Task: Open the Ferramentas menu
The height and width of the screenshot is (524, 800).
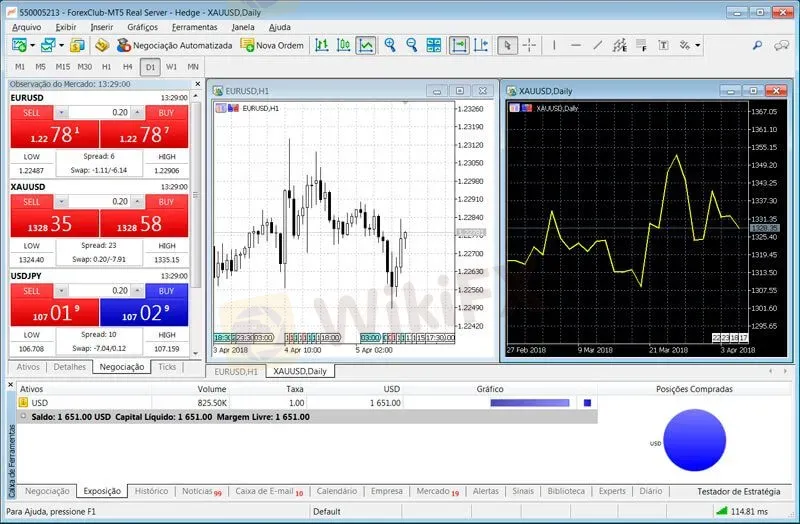Action: pyautogui.click(x=194, y=27)
